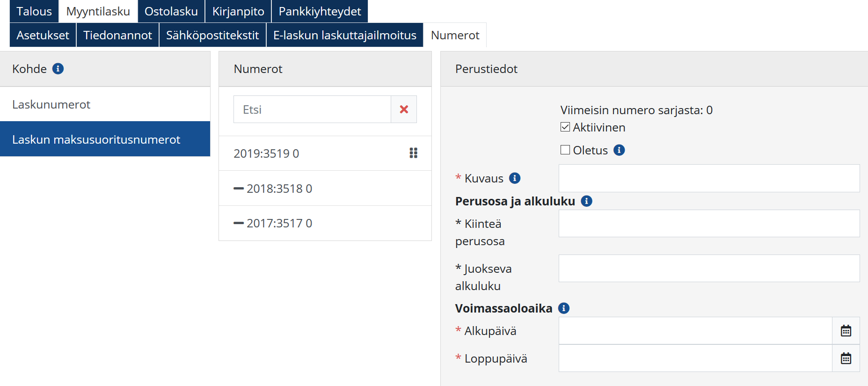Open the Sähköpostitekstit sub-tab
This screenshot has width=868, height=386.
[212, 35]
